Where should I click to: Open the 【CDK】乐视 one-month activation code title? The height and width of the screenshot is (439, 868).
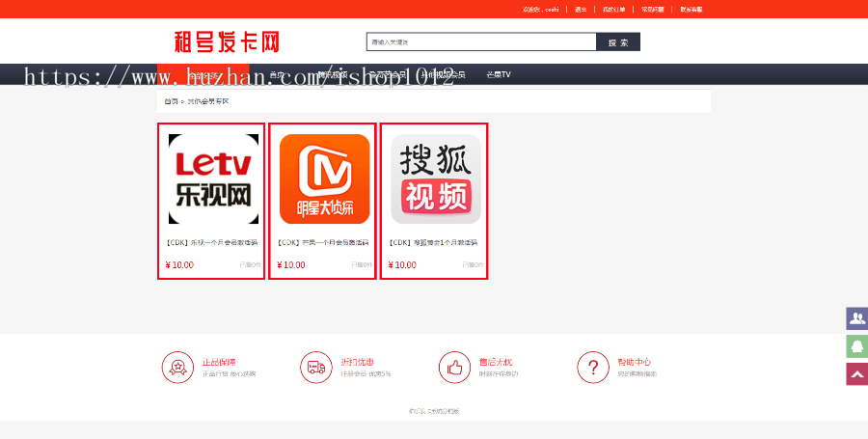pyautogui.click(x=211, y=242)
